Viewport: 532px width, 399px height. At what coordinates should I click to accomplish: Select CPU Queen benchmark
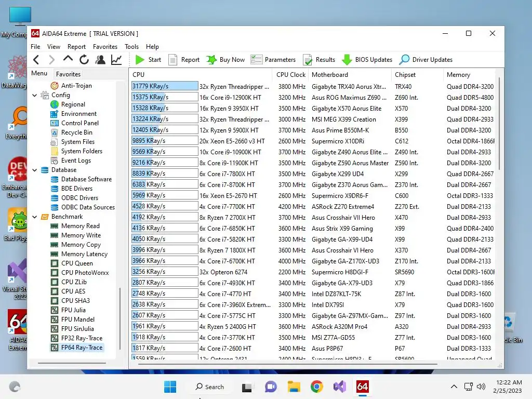[x=72, y=263]
